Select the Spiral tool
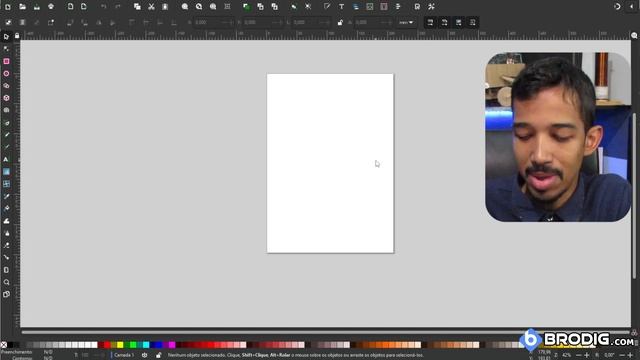The width and height of the screenshot is (640, 360). point(6,110)
